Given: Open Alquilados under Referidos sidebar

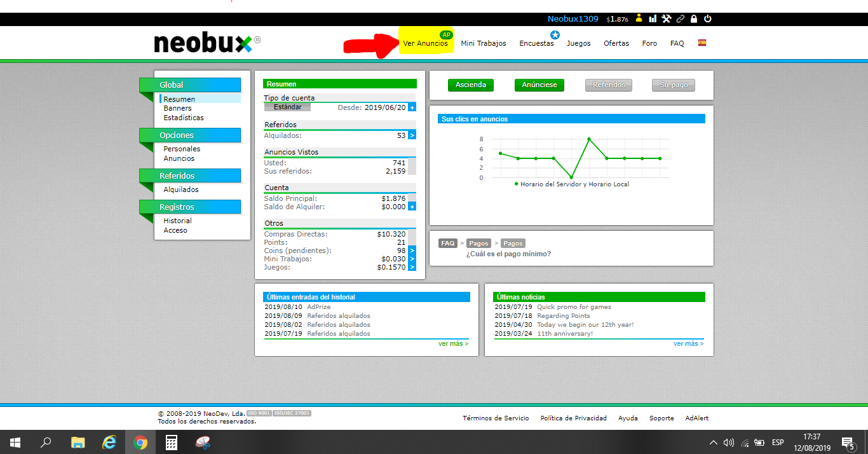Looking at the screenshot, I should coord(181,189).
